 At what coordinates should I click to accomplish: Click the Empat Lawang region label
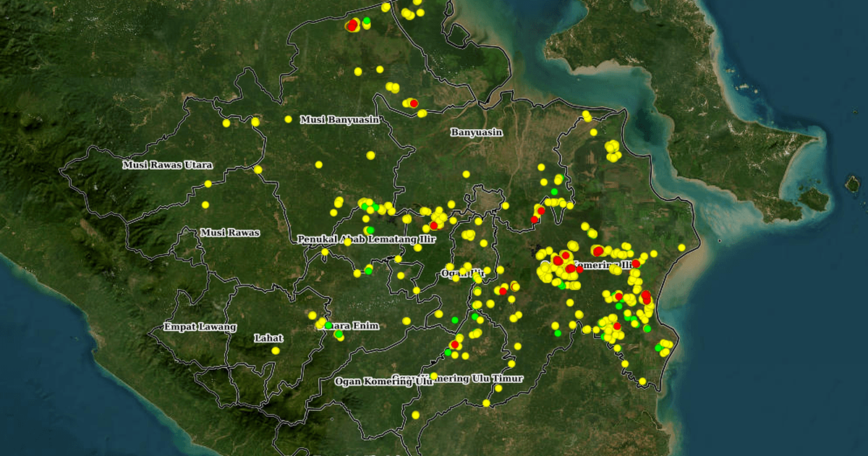200,327
